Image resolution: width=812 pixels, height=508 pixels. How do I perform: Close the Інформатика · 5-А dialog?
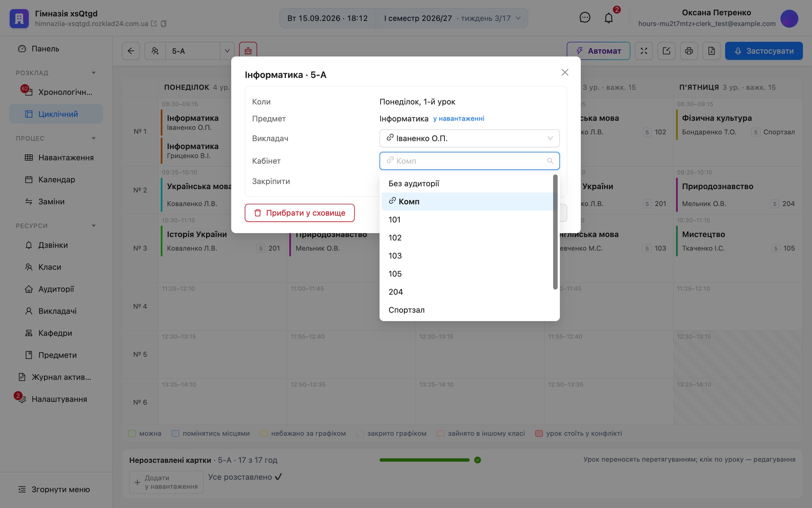pos(565,72)
